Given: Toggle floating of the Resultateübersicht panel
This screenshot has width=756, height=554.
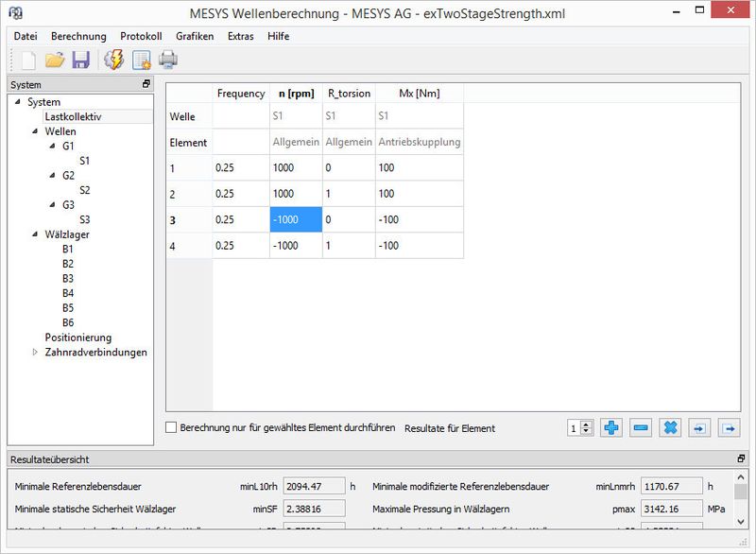Looking at the screenshot, I should (743, 458).
